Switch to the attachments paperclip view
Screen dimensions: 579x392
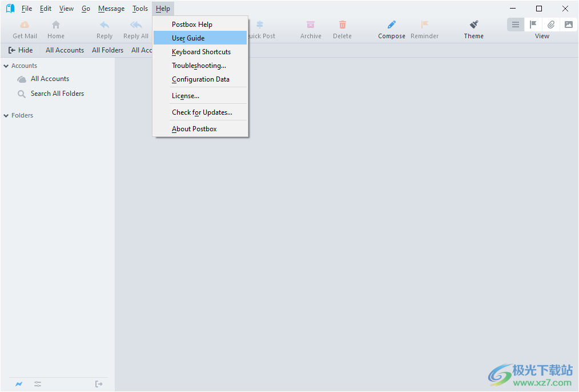click(550, 25)
